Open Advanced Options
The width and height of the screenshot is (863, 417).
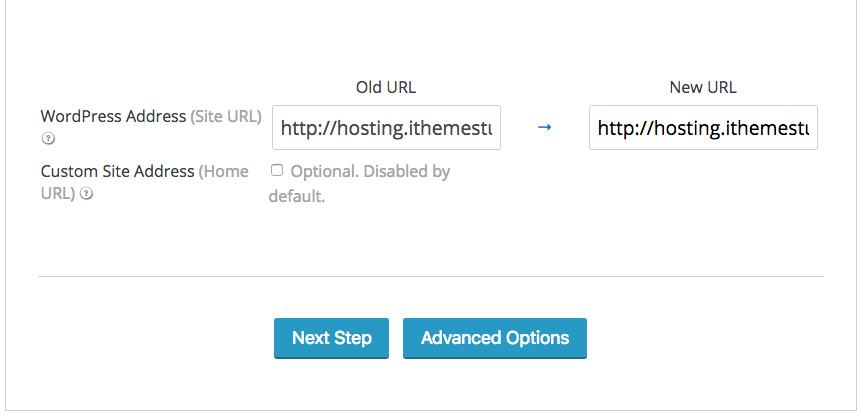pyautogui.click(x=495, y=338)
